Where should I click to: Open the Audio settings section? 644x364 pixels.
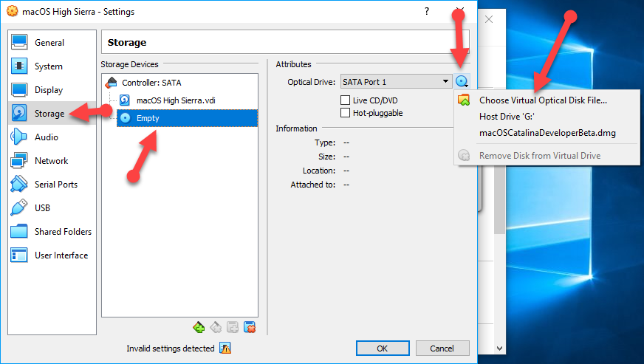[46, 137]
